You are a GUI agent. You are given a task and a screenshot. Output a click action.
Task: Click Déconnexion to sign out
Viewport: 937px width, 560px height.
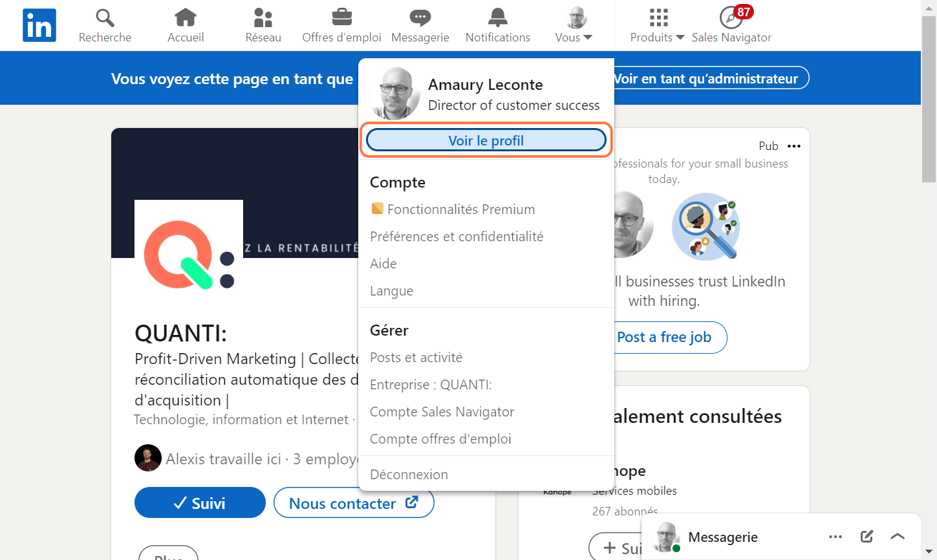409,475
